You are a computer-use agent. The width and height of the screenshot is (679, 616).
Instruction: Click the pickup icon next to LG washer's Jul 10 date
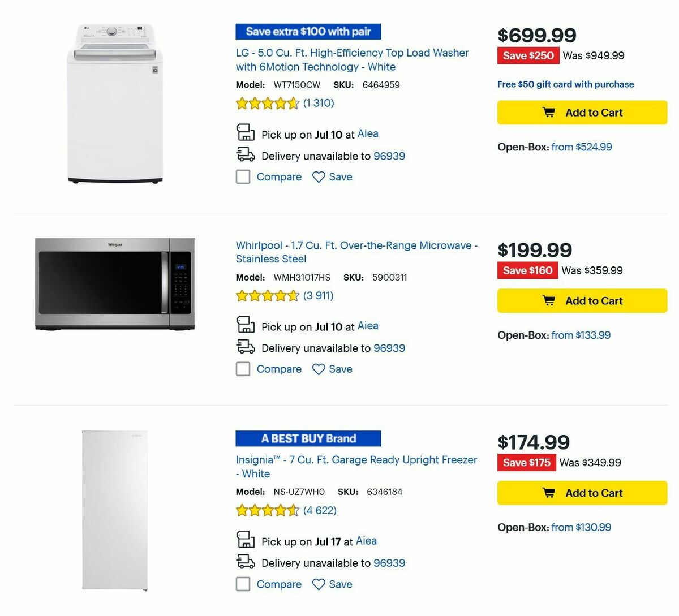(x=245, y=132)
